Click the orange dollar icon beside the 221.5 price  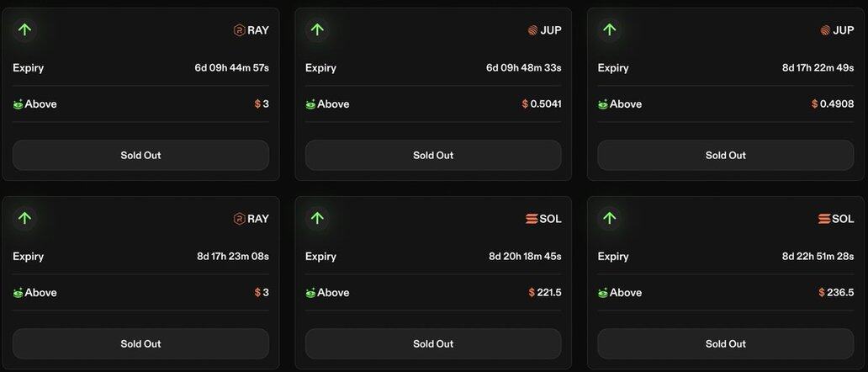coord(532,293)
